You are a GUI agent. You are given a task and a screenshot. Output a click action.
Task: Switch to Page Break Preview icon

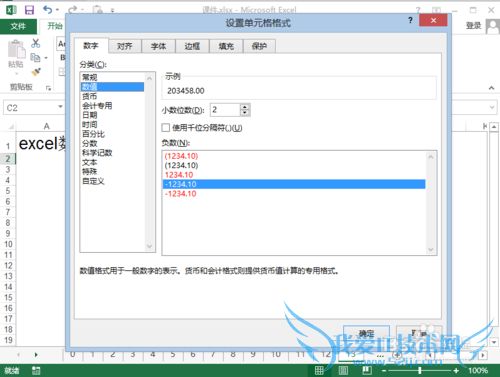pos(367,370)
